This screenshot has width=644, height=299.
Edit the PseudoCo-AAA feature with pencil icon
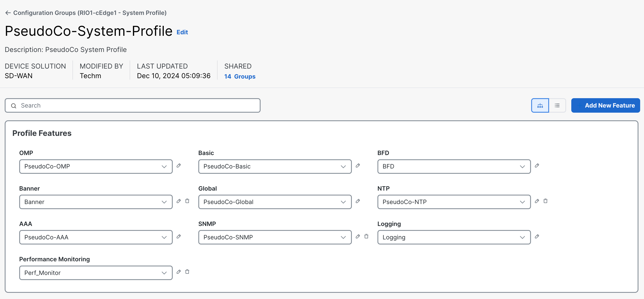coord(179,236)
